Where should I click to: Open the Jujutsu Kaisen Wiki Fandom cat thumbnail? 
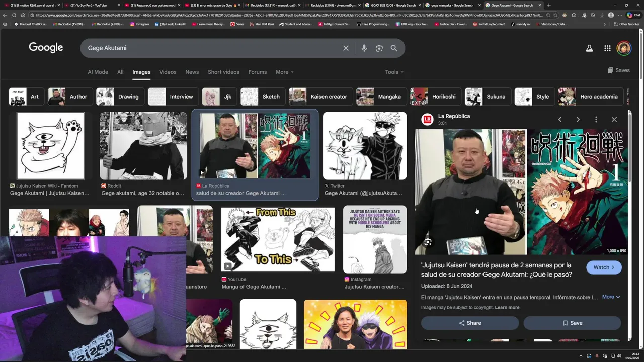(50, 146)
